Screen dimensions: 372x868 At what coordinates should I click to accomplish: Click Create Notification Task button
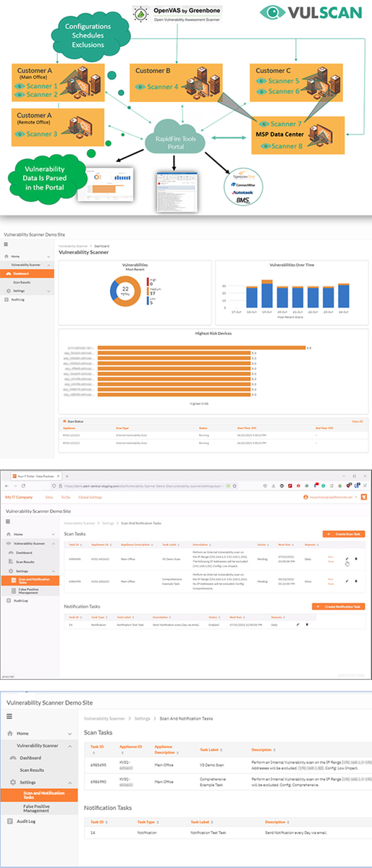pyautogui.click(x=339, y=606)
